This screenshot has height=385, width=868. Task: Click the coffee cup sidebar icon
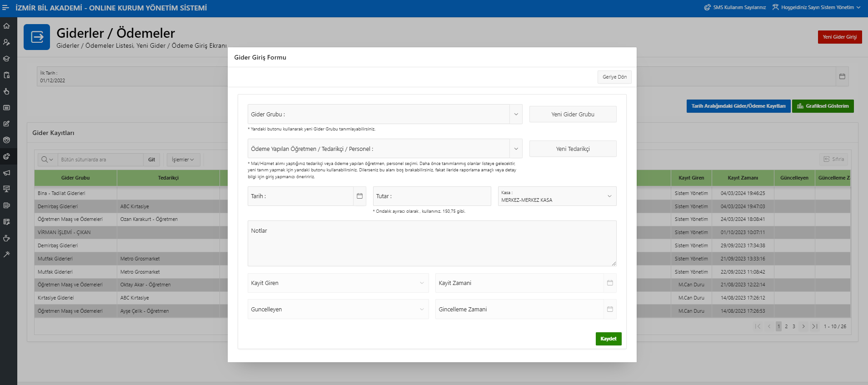[6, 238]
